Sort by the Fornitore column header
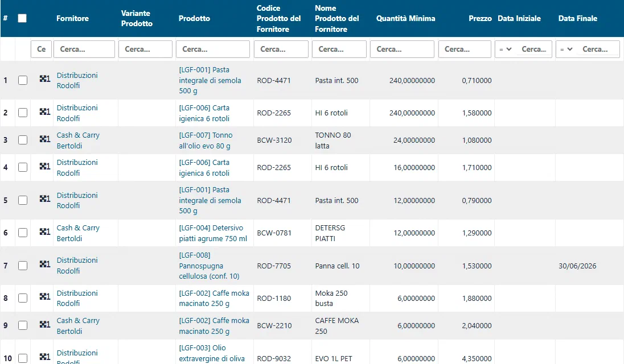Image resolution: width=624 pixels, height=364 pixels. 72,18
